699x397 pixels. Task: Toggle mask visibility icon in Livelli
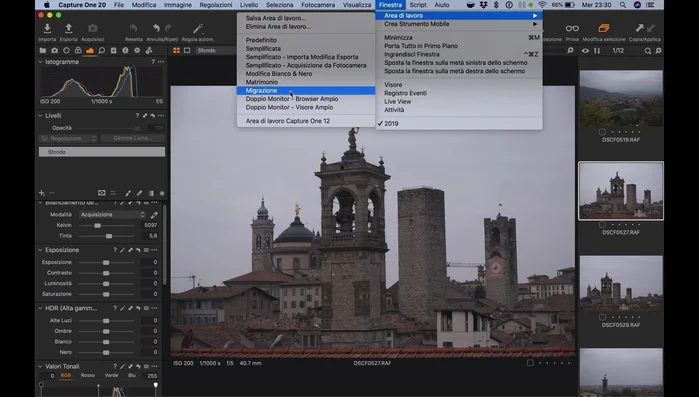click(x=102, y=193)
